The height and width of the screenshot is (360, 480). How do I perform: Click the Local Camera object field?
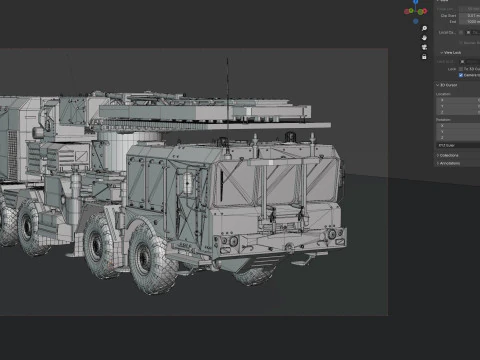coord(473,32)
